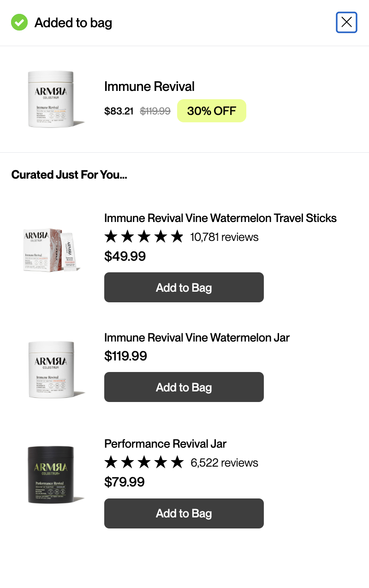The width and height of the screenshot is (369, 588).
Task: Click the Travel Sticks five-star rating
Action: click(x=144, y=237)
